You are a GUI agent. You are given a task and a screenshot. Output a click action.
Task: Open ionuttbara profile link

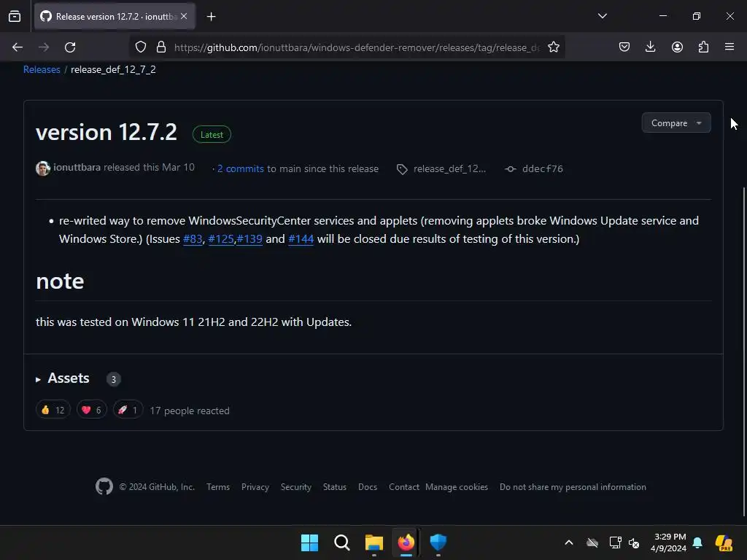coord(77,168)
